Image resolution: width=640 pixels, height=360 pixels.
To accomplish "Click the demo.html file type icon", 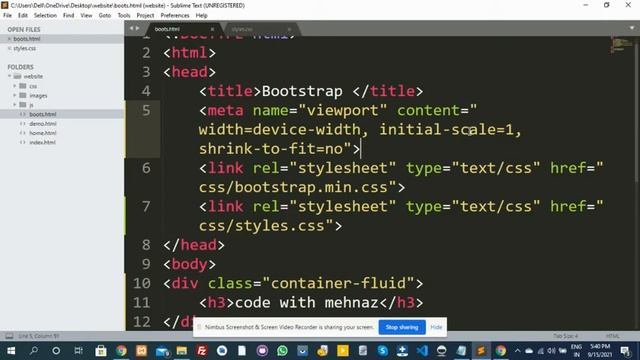I will pyautogui.click(x=22, y=124).
